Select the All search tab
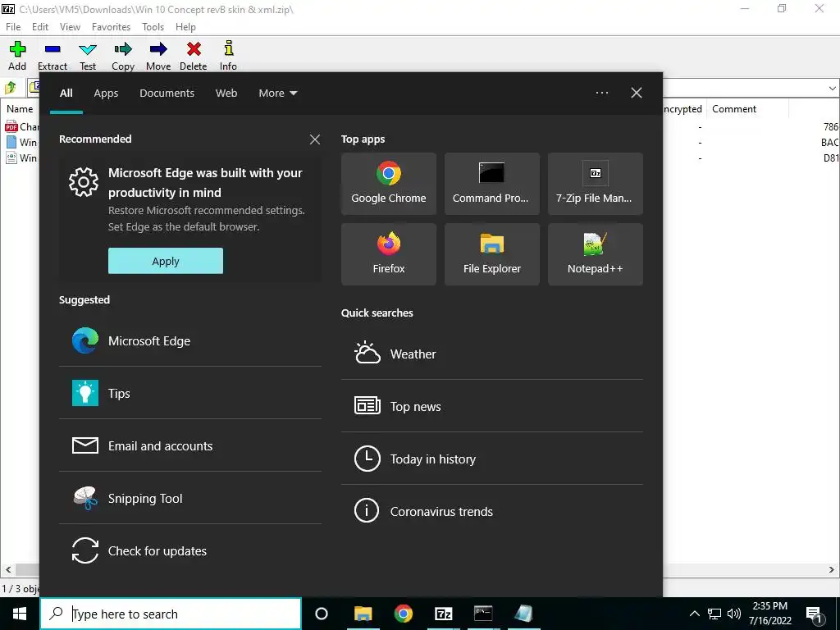Screen dimensions: 840x630 pyautogui.click(x=66, y=94)
